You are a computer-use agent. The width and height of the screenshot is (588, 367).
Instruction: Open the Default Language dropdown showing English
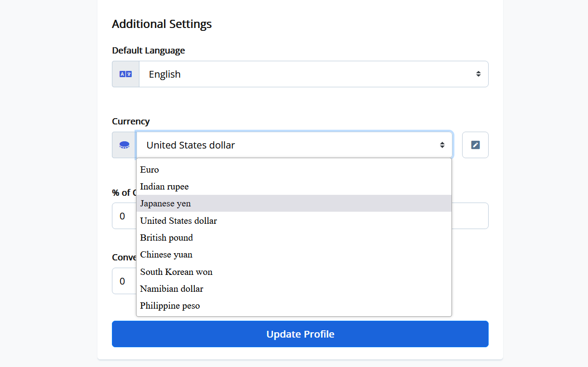pyautogui.click(x=314, y=74)
